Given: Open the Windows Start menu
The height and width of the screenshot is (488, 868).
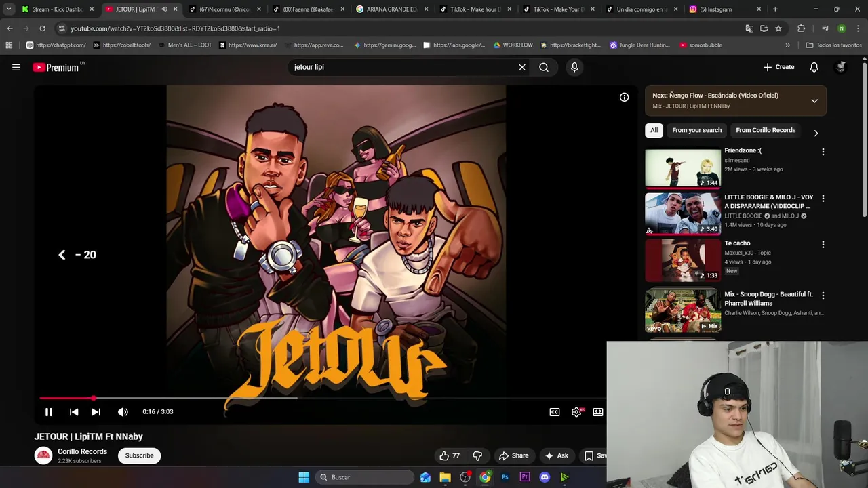Looking at the screenshot, I should coord(304,477).
